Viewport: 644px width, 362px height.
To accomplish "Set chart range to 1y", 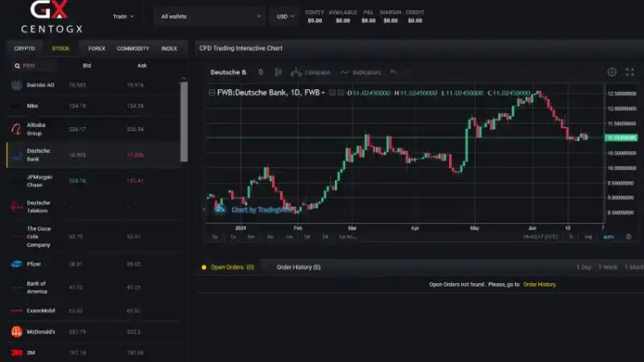I will pyautogui.click(x=233, y=237).
